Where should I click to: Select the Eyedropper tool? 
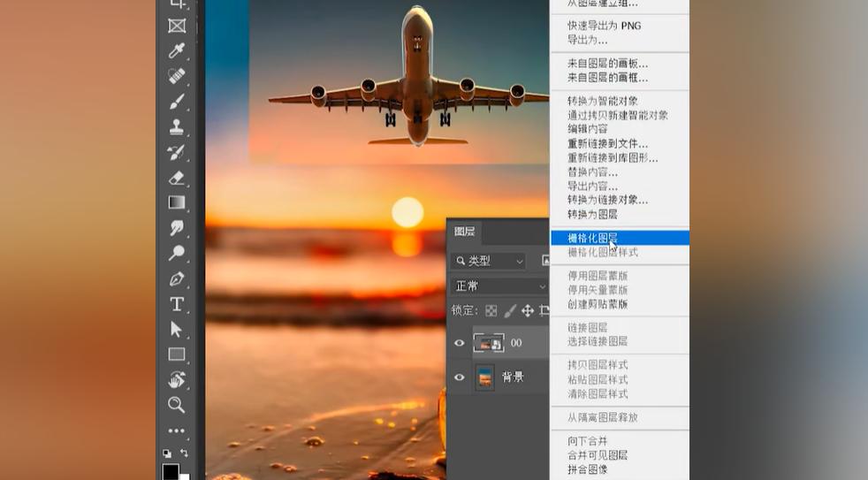[x=177, y=51]
